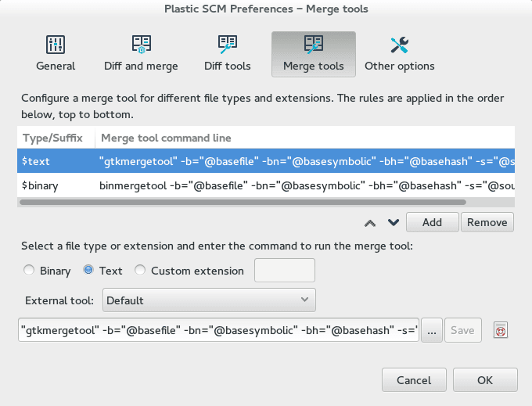Click the horizontal scrollbar of rules list
Viewport: 532px width, 406px height.
[243, 202]
